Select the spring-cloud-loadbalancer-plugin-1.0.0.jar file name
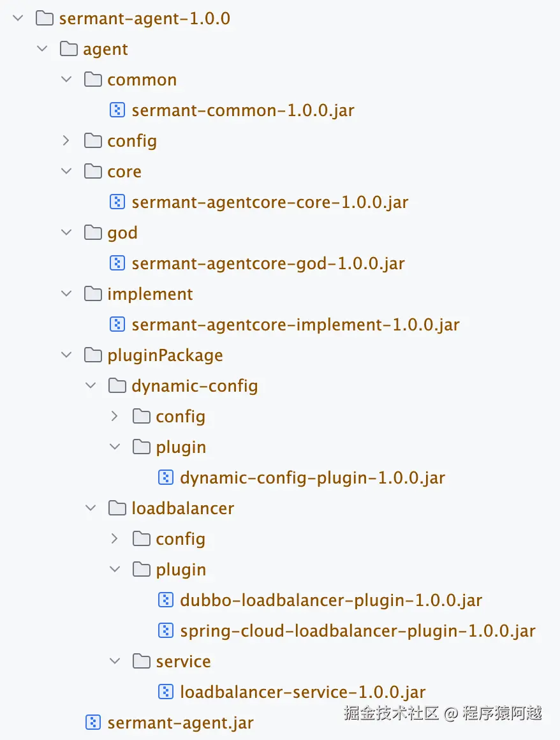The image size is (560, 740). pyautogui.click(x=357, y=631)
